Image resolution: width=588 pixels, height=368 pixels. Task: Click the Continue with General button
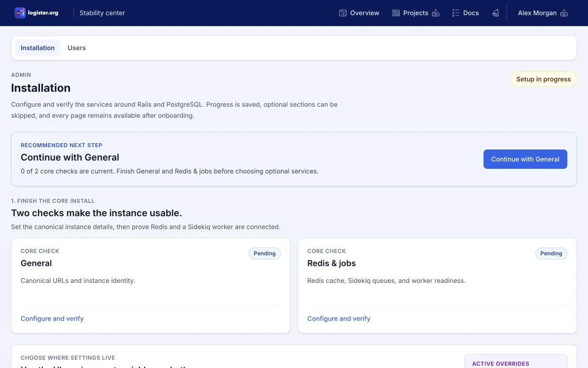click(x=525, y=159)
